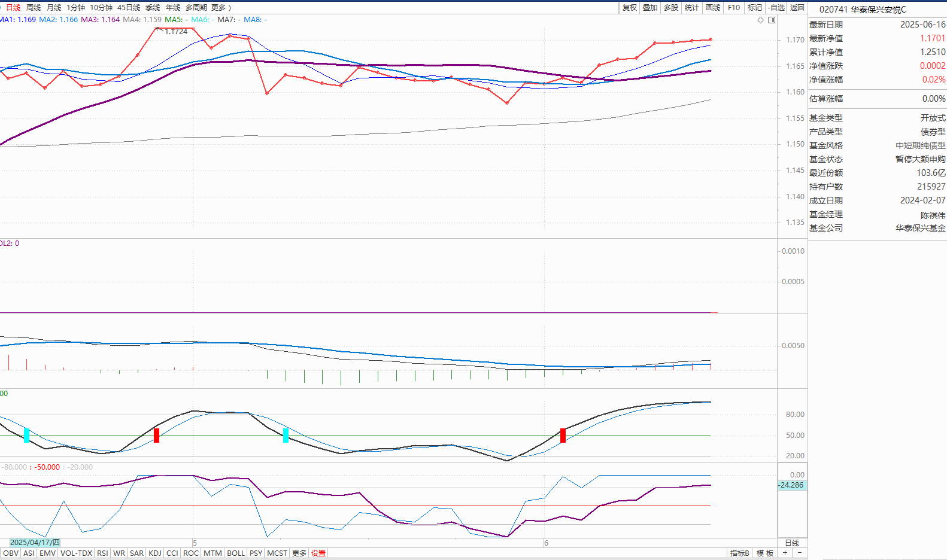Click the minus zoom-out button
Viewport: 947px width, 560px height.
tap(800, 553)
